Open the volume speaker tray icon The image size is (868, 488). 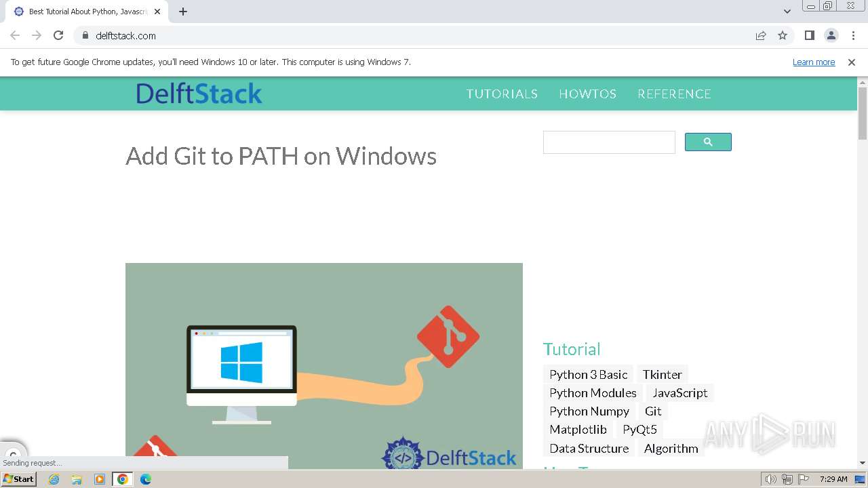pos(770,479)
